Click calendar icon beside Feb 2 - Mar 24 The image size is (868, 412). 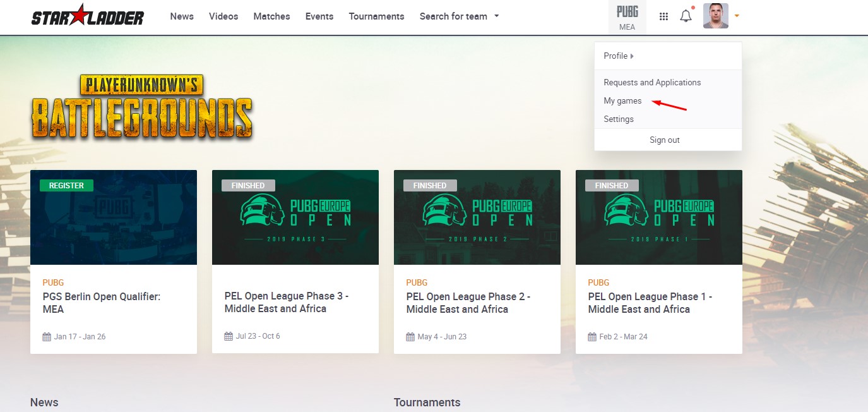[592, 337]
